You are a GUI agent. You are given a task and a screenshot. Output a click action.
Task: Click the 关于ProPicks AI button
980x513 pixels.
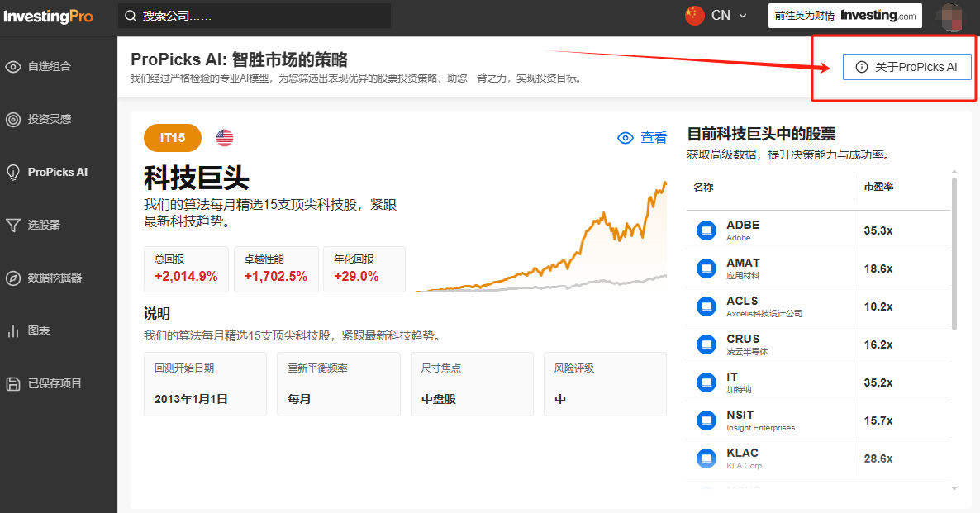906,67
